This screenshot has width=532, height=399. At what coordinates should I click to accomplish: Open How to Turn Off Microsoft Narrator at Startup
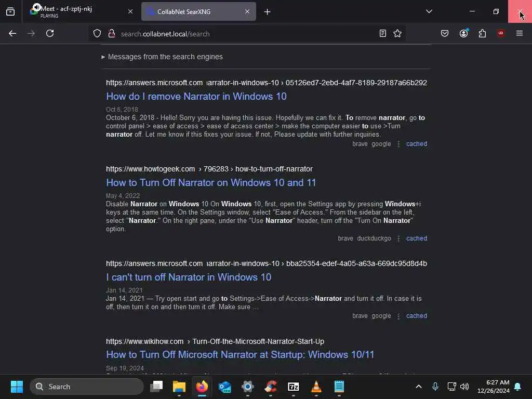tap(240, 354)
